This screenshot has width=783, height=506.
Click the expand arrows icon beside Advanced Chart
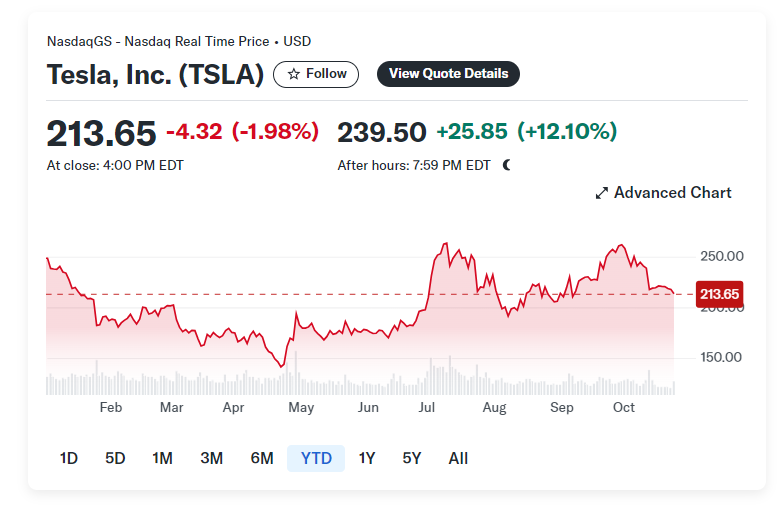(x=602, y=193)
